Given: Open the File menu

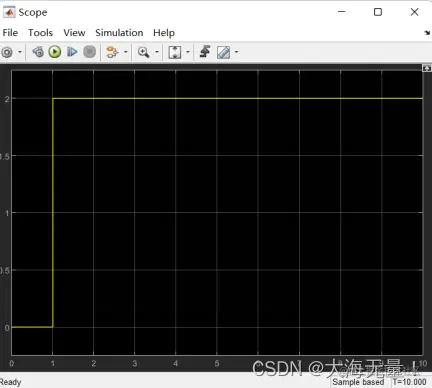Looking at the screenshot, I should (10, 33).
